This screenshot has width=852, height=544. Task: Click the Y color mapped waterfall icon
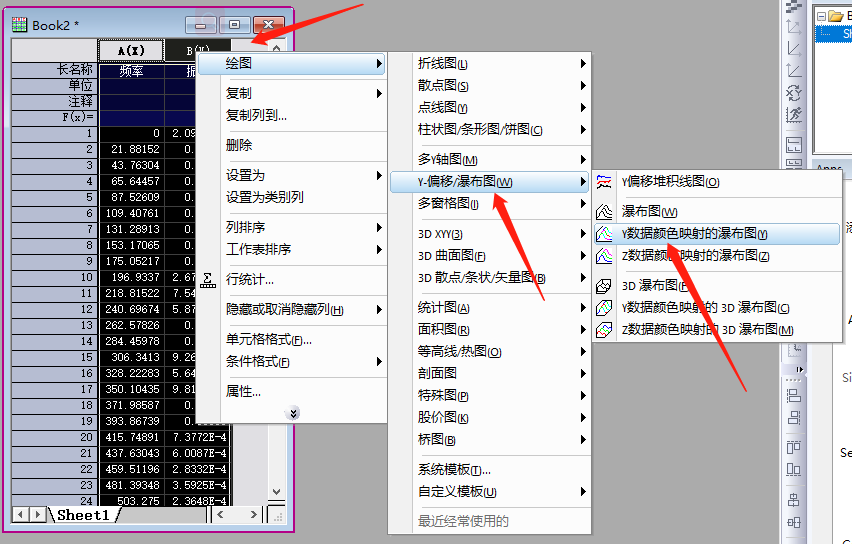coord(604,234)
